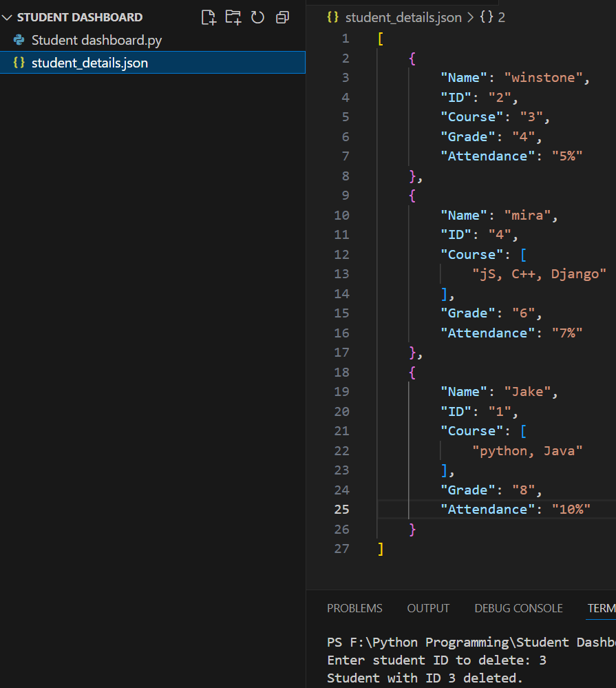
Task: Select student_details.json in the file tree
Action: tap(89, 63)
